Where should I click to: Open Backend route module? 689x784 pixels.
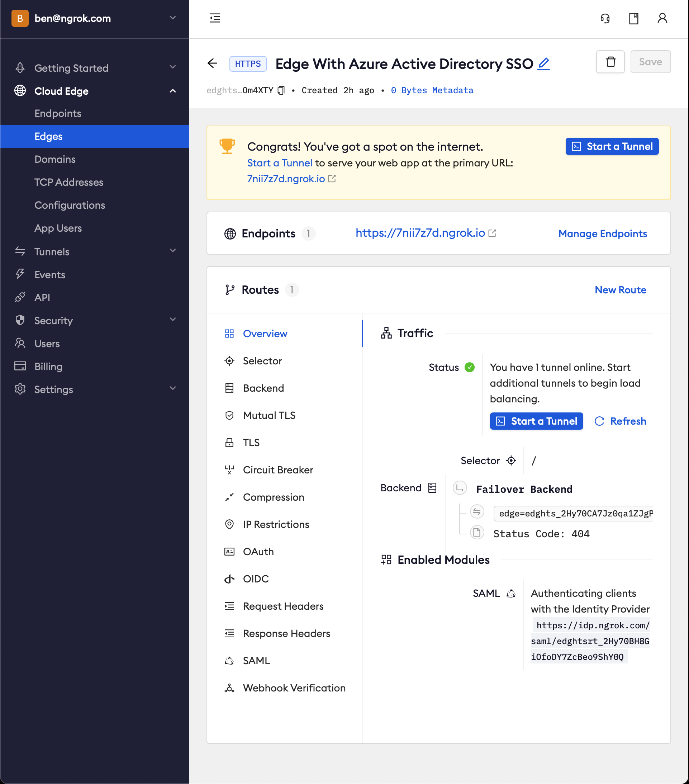coord(285,388)
